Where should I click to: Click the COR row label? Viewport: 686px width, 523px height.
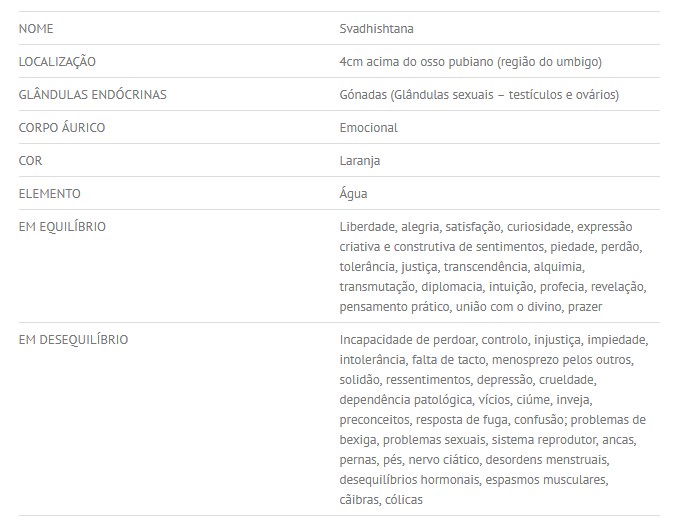(30, 160)
